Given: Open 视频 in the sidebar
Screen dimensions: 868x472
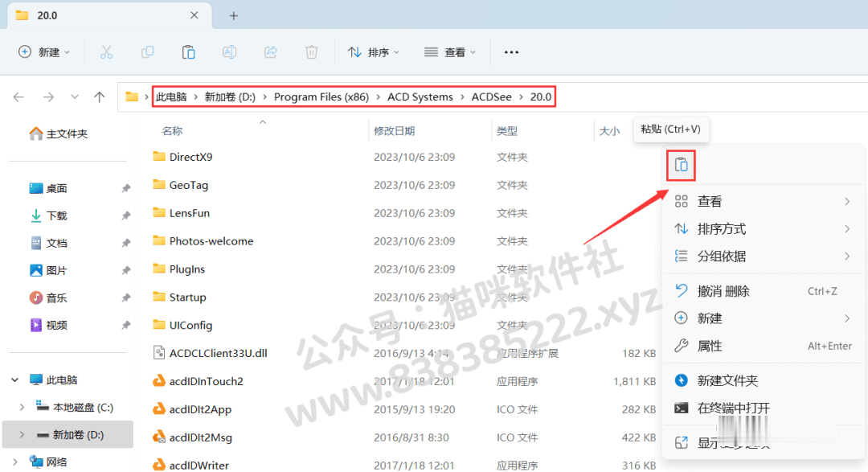Looking at the screenshot, I should coord(48,325).
